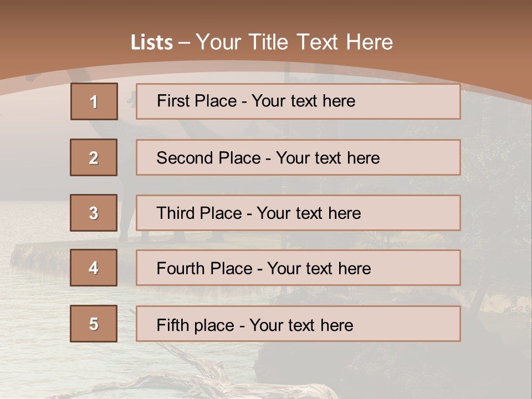Click the words "Fifth place"
Screen dimensions: 532x399
click(196, 325)
